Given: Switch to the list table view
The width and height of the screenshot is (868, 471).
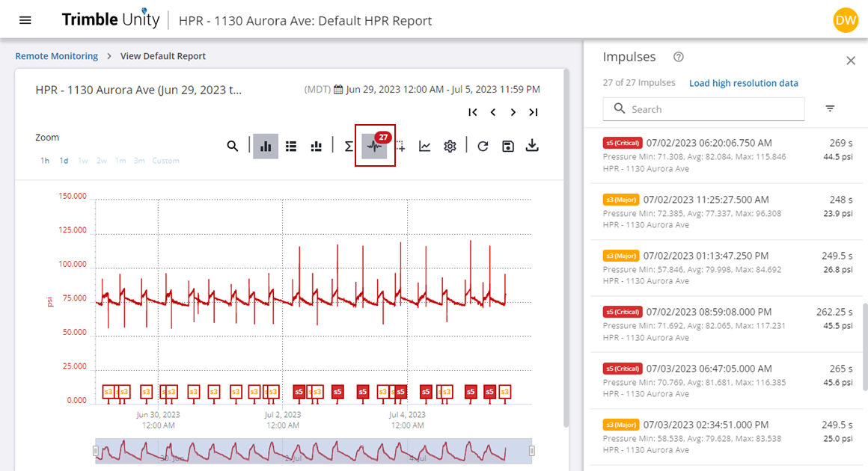Looking at the screenshot, I should pos(291,146).
